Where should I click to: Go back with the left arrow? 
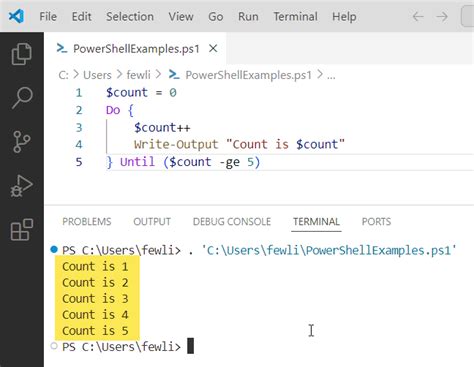[x=418, y=16]
